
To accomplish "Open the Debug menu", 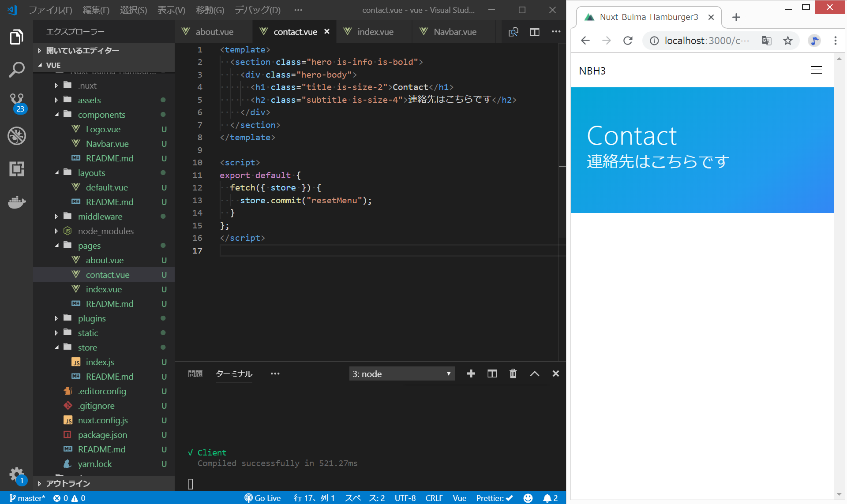I will [257, 10].
